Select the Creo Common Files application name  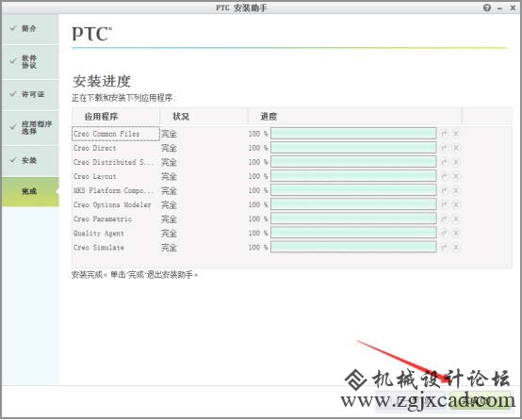click(106, 134)
